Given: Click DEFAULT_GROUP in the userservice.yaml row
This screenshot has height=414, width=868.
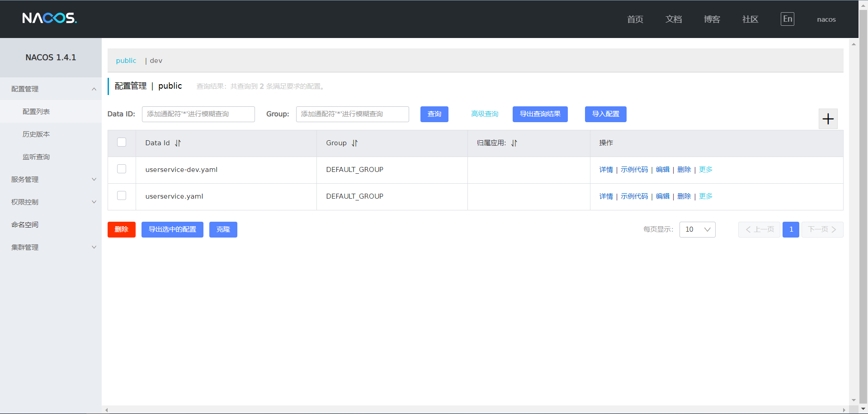Looking at the screenshot, I should [x=354, y=196].
